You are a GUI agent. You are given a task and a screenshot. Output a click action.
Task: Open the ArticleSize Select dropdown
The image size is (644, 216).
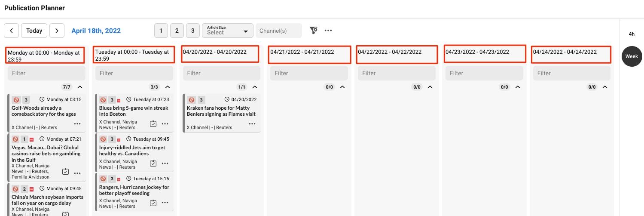pos(227,31)
